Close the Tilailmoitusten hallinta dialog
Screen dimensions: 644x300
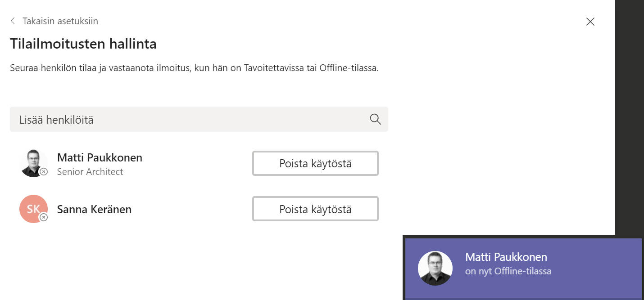coord(590,22)
